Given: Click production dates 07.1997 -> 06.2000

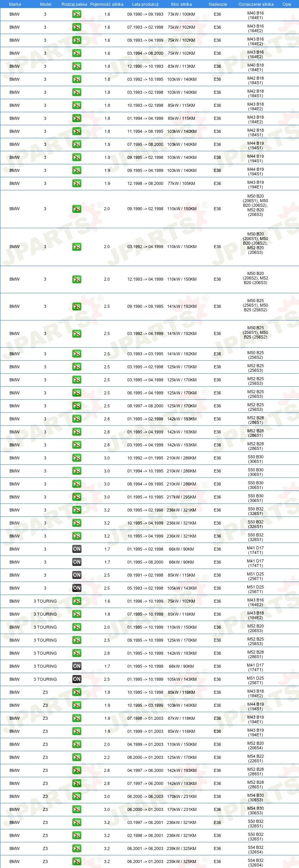Looking at the screenshot, I should coord(145,783).
